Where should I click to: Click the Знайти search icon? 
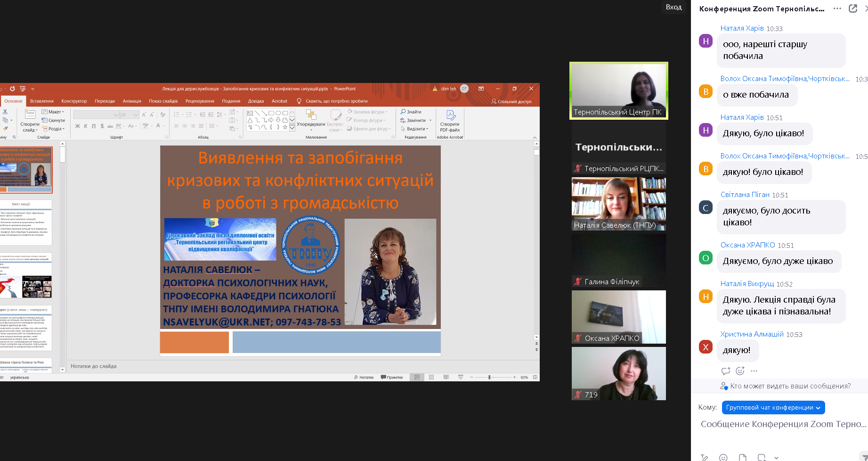[x=403, y=112]
